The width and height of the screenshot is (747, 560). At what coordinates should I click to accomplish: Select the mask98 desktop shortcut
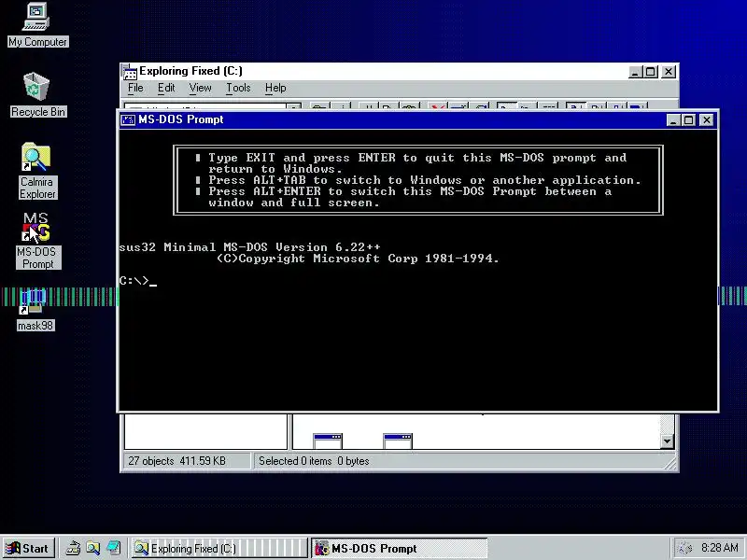point(35,310)
